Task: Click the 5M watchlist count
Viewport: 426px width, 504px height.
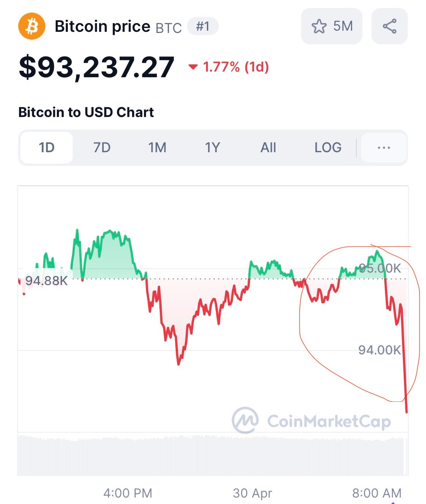Action: 343,26
